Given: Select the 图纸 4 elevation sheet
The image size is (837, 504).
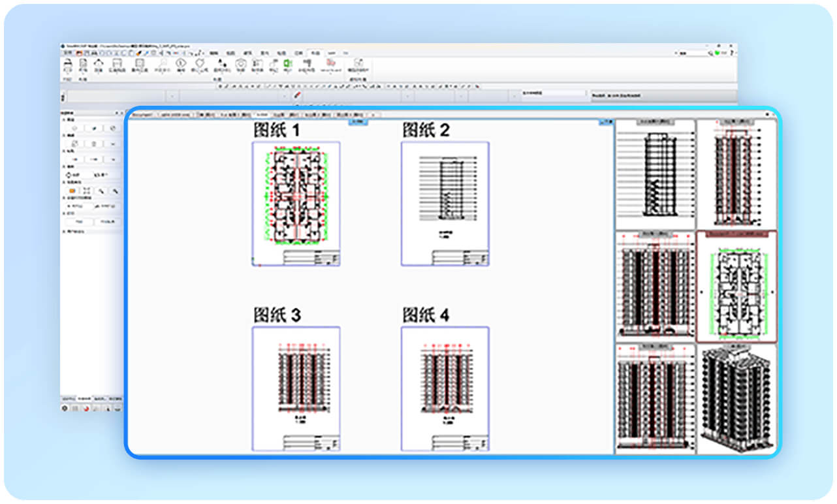Looking at the screenshot, I should pos(445,388).
